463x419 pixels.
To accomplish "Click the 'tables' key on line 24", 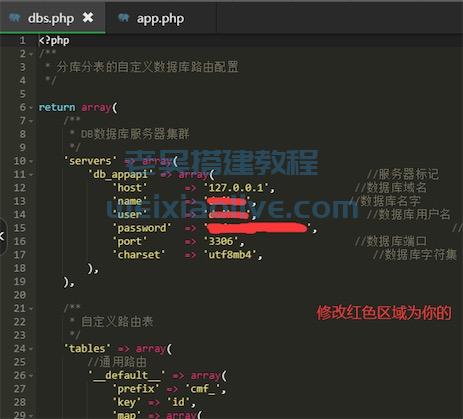I will click(x=87, y=349).
